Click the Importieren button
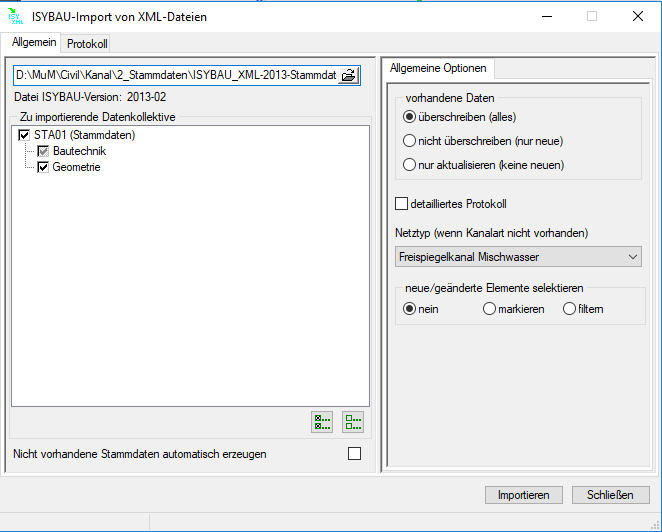 523,495
